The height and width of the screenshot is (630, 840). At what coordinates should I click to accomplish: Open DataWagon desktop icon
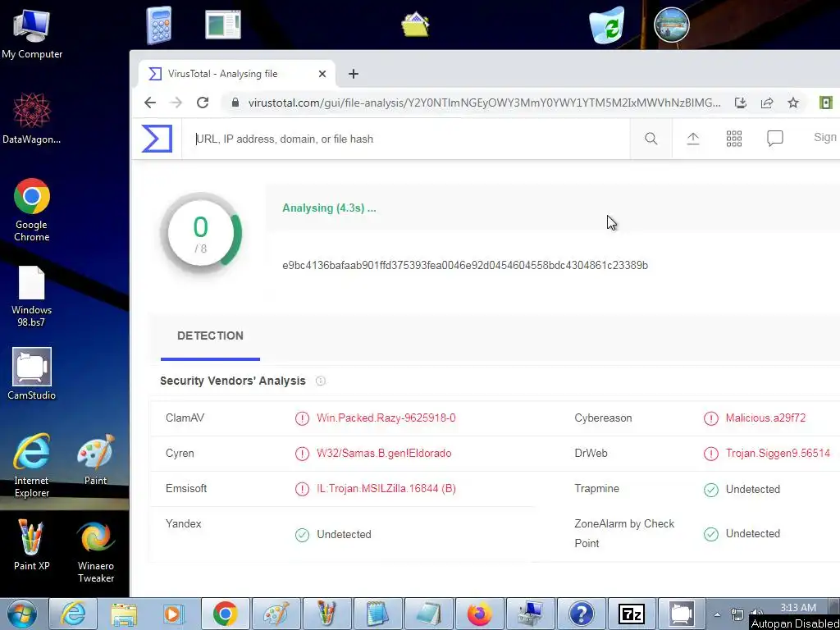pyautogui.click(x=32, y=118)
